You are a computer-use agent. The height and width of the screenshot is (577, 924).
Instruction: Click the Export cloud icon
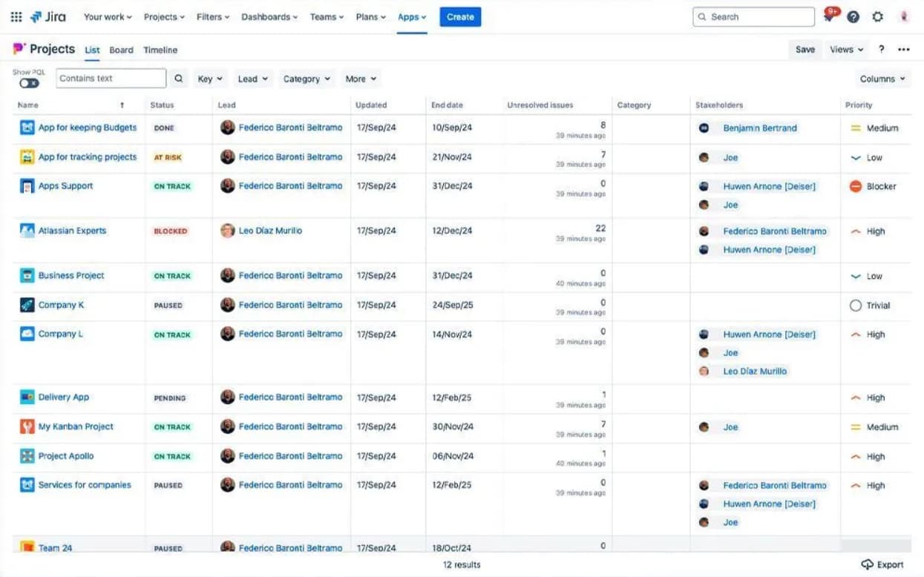pos(867,564)
